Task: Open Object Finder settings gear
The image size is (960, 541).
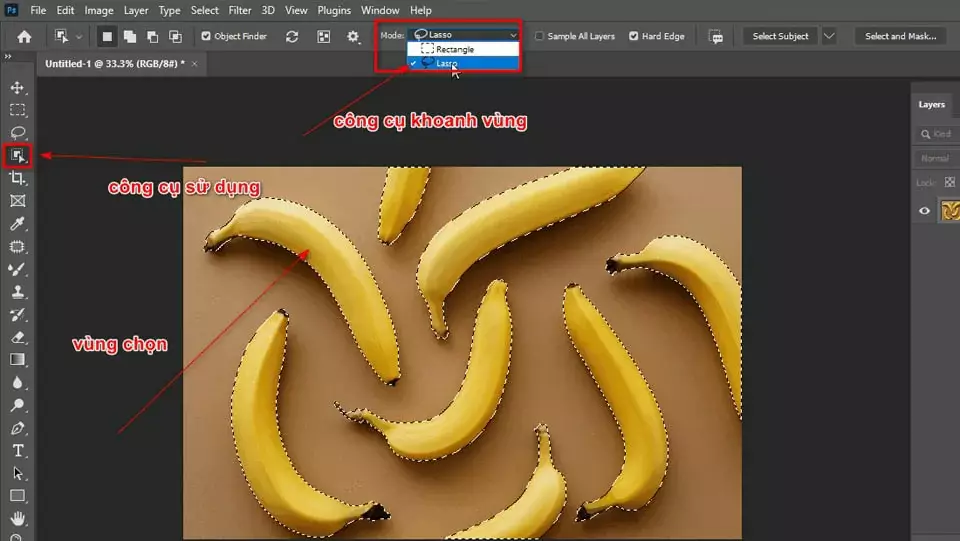Action: pos(353,37)
